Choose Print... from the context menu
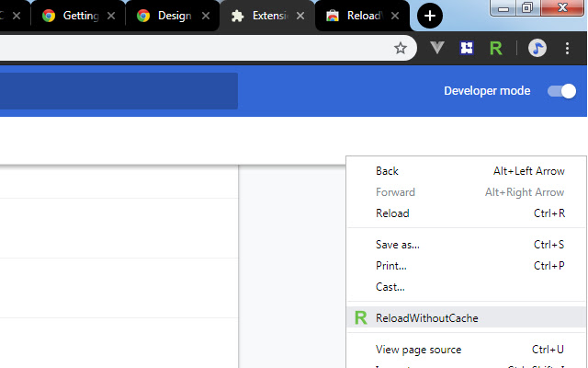The height and width of the screenshot is (368, 588). pyautogui.click(x=390, y=266)
